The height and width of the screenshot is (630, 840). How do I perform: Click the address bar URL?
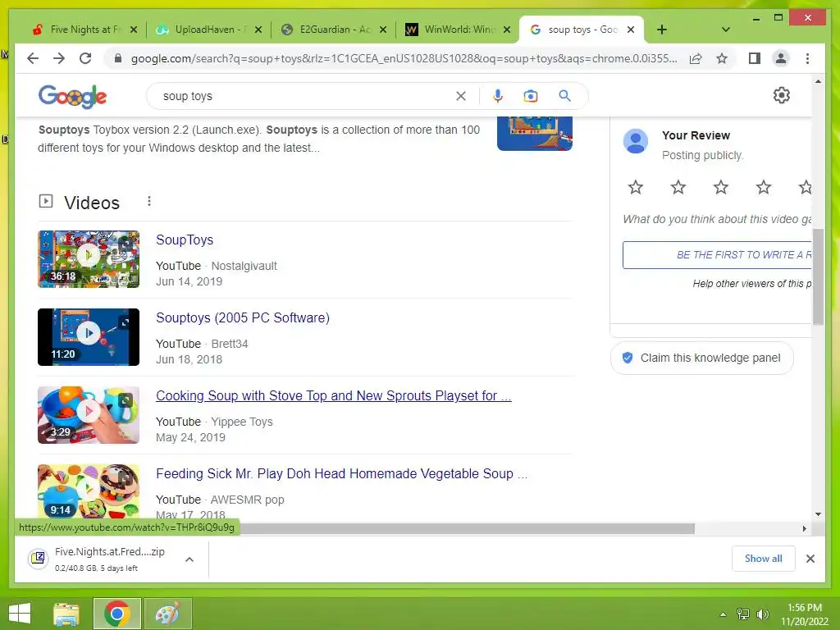click(x=404, y=58)
